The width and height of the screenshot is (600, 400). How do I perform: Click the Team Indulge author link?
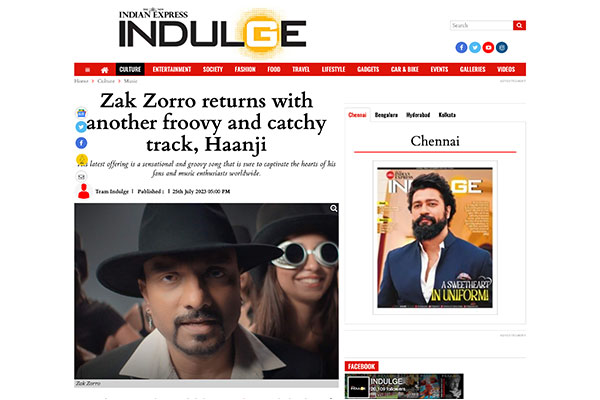pos(112,191)
